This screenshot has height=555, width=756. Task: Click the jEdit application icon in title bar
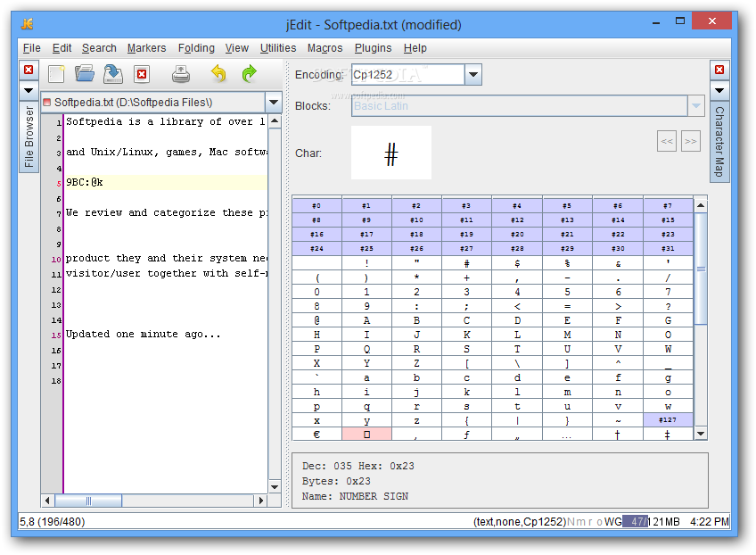pos(28,24)
